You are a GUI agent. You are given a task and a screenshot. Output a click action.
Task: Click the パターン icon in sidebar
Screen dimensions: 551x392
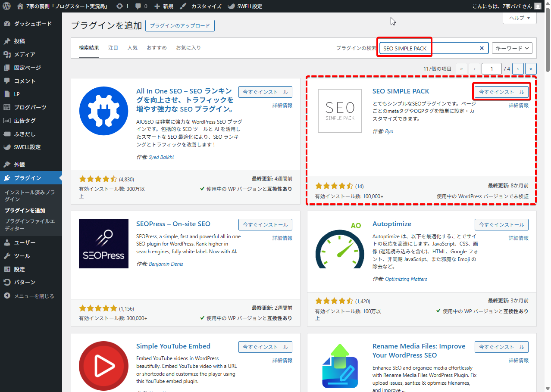click(7, 282)
